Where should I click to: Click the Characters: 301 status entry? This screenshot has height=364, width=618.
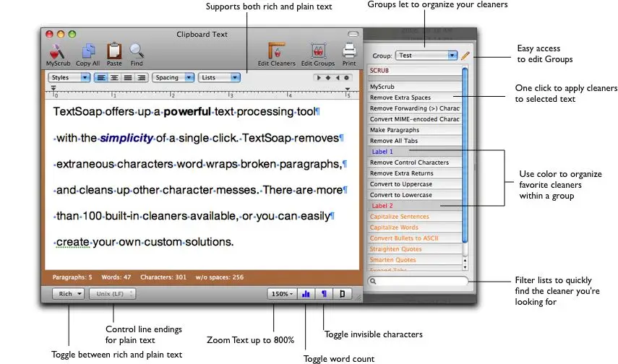coord(163,277)
